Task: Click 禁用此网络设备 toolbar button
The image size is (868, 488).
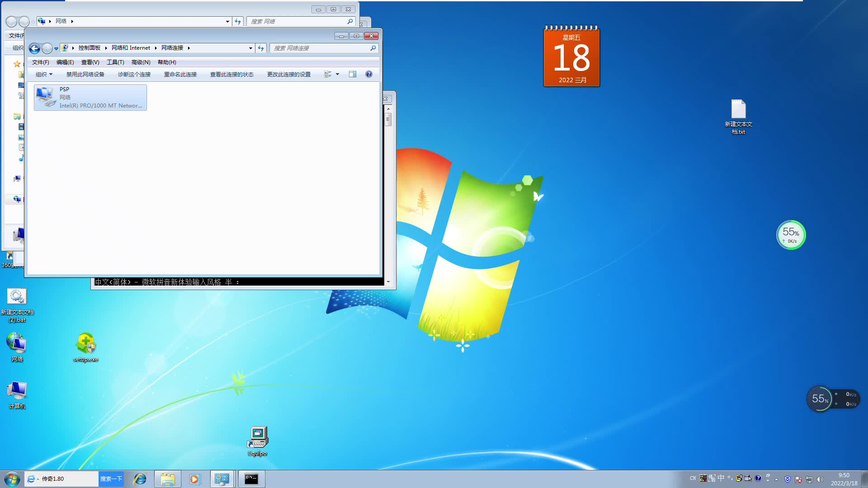Action: tap(85, 75)
